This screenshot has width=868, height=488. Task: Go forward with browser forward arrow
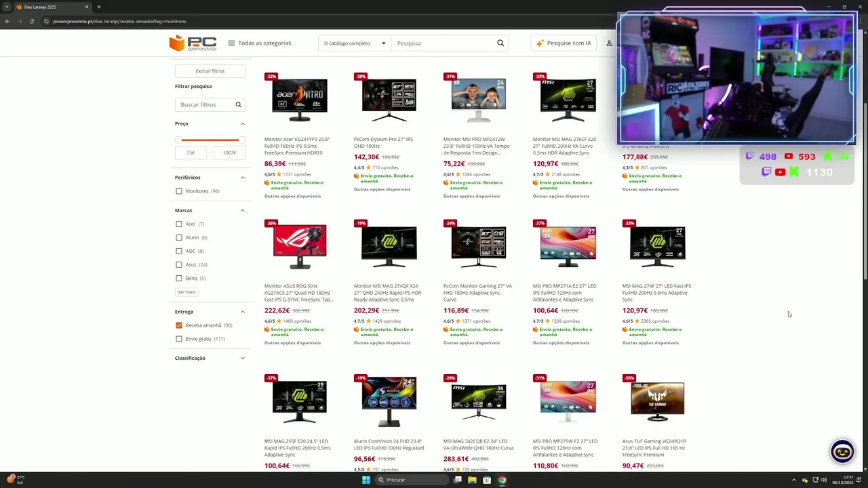(x=20, y=21)
